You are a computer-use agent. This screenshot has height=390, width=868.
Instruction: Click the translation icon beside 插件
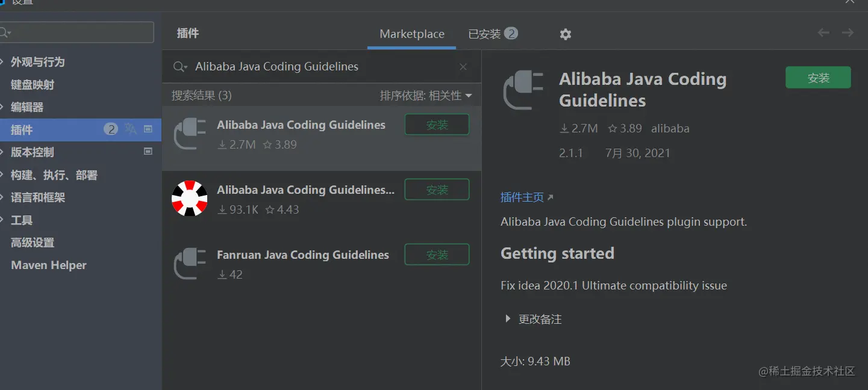[131, 129]
